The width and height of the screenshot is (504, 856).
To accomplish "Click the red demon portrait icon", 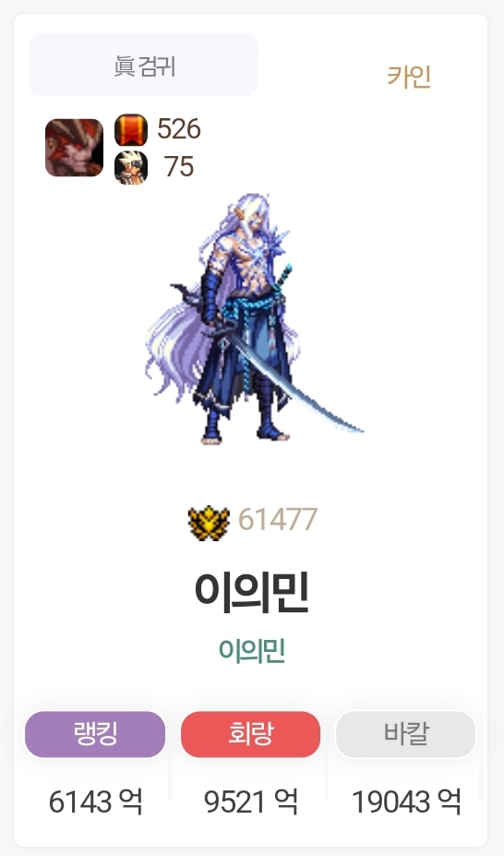I will click(74, 148).
